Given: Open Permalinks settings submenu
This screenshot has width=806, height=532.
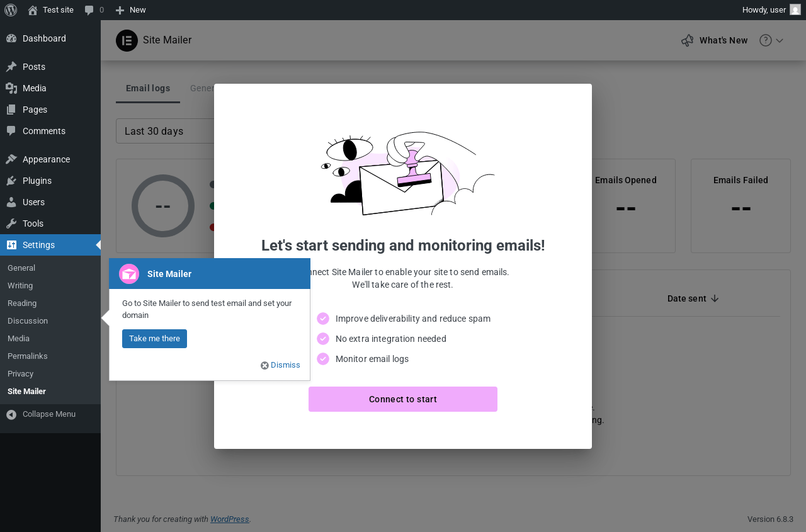Looking at the screenshot, I should 28,356.
